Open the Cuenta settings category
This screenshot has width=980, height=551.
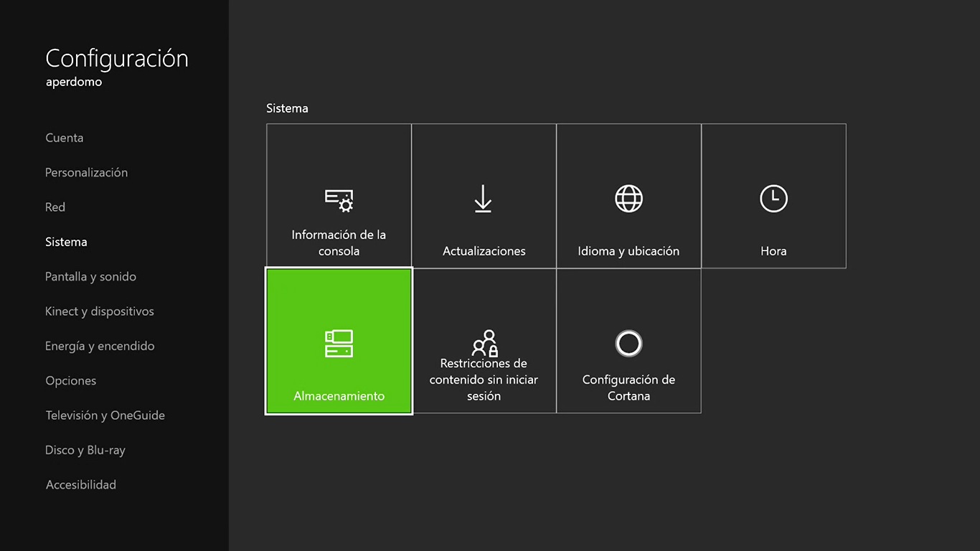coord(65,138)
